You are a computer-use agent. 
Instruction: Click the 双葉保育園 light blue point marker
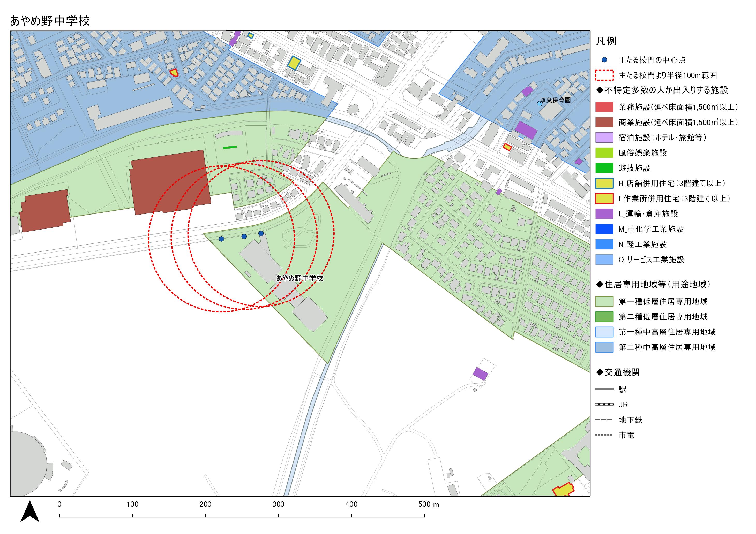coord(539,104)
